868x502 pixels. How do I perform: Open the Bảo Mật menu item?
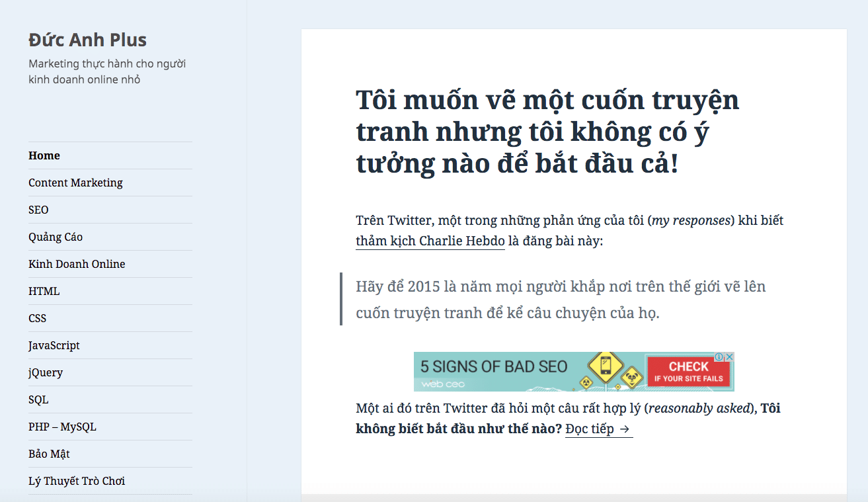click(49, 454)
